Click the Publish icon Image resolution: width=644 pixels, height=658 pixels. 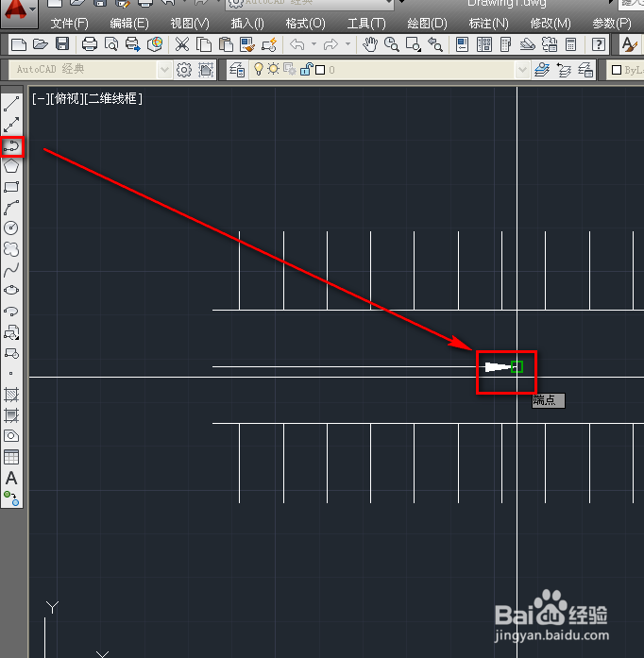(132, 44)
